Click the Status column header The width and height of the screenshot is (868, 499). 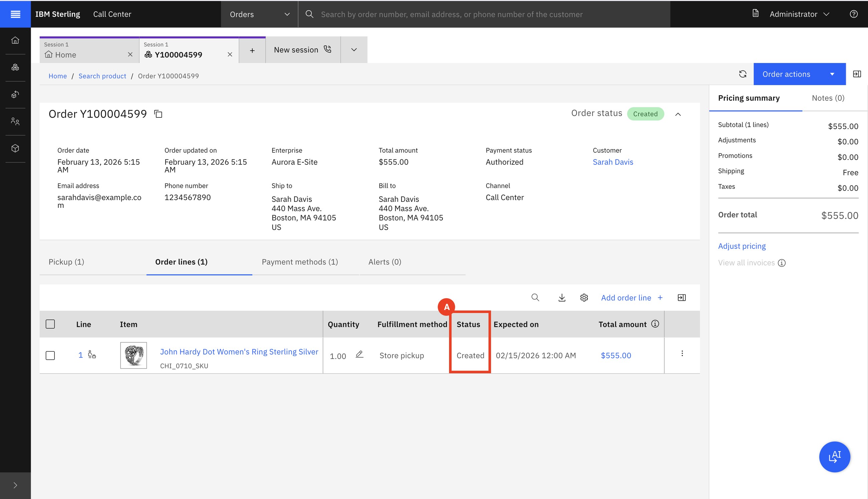point(468,325)
